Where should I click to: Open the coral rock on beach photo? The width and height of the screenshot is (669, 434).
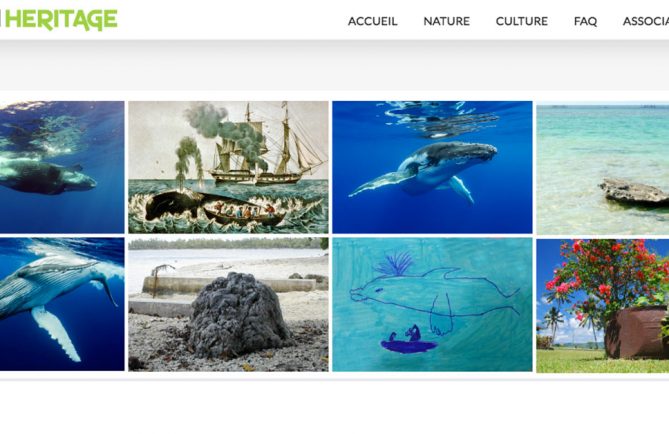pos(228,305)
